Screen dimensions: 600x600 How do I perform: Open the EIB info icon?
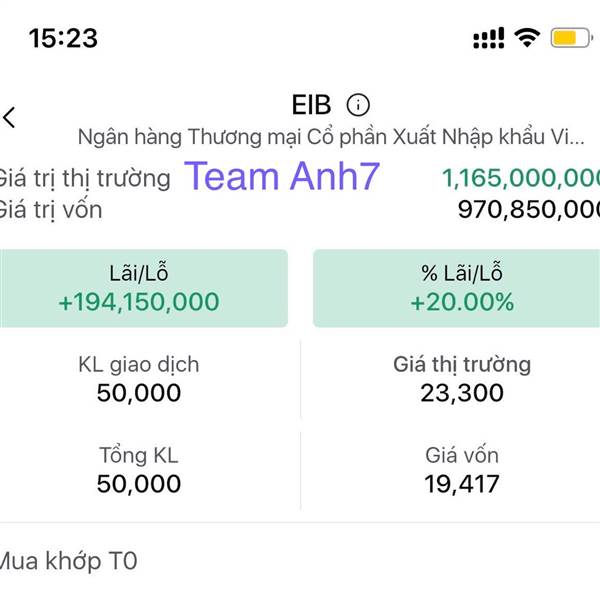pos(358,105)
